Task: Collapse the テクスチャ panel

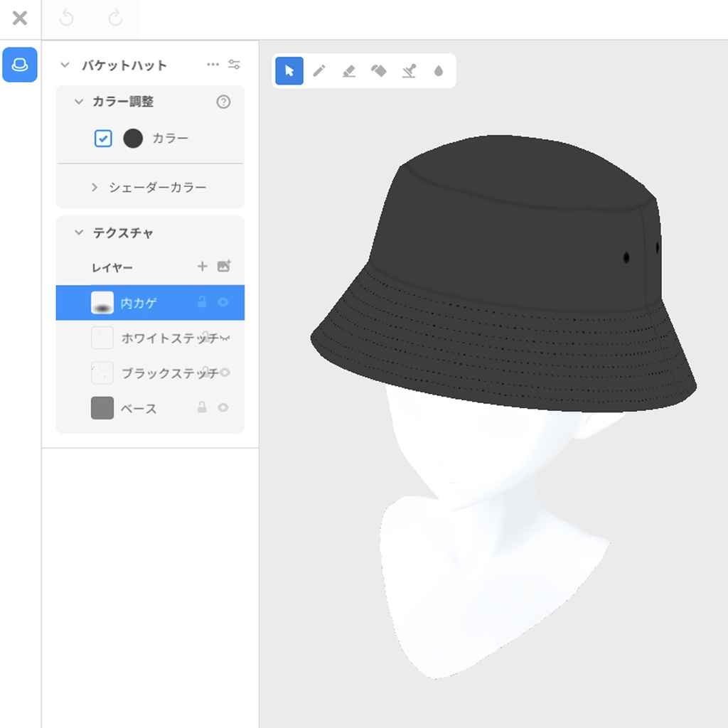Action: pos(79,232)
